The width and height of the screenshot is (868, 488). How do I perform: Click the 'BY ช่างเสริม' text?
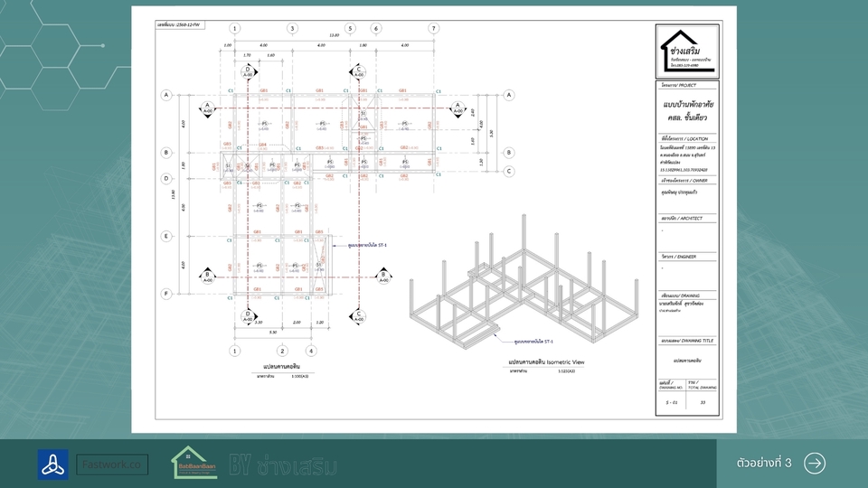pyautogui.click(x=283, y=465)
